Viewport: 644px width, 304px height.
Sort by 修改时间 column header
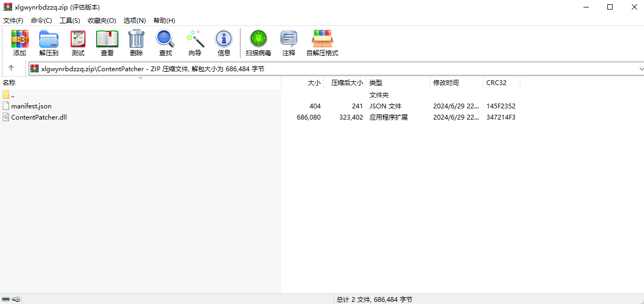(456, 82)
